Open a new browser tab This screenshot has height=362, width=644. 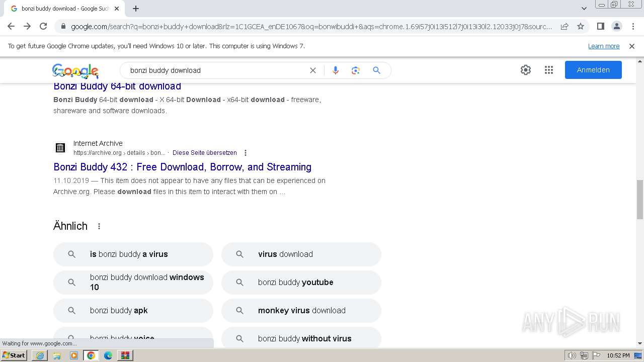[136, 9]
